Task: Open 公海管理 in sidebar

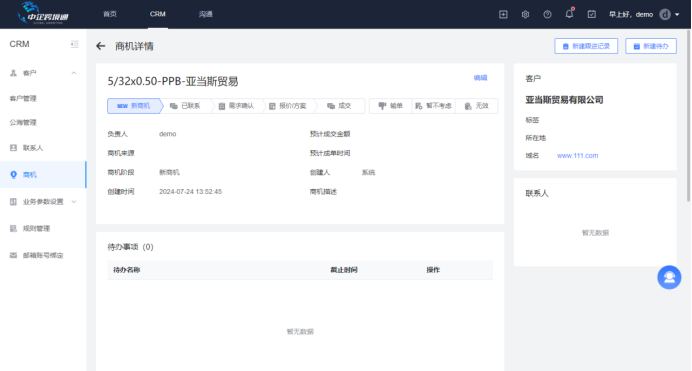Action: 23,123
